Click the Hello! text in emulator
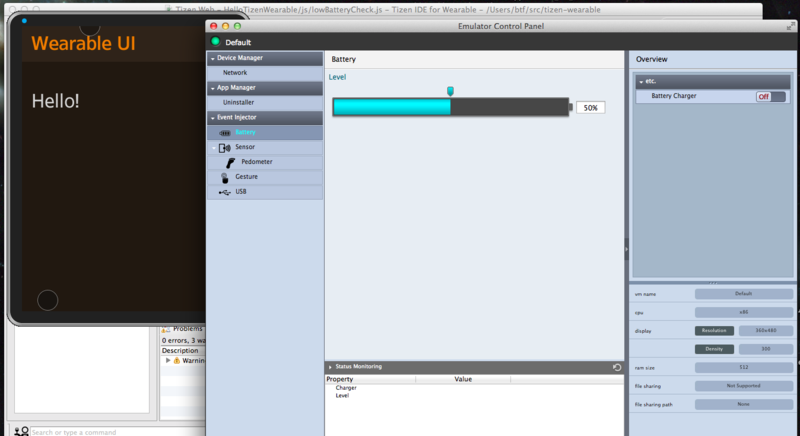The image size is (800, 436). (x=56, y=101)
